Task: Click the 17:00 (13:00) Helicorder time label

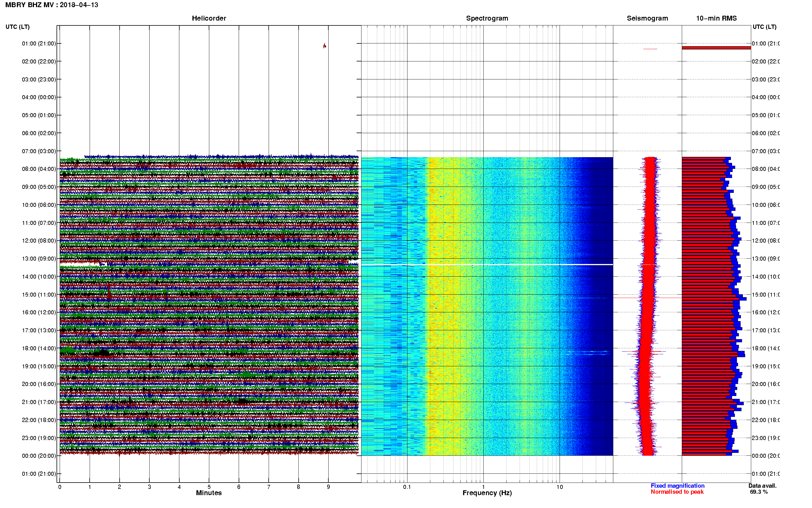Action: pyautogui.click(x=39, y=331)
